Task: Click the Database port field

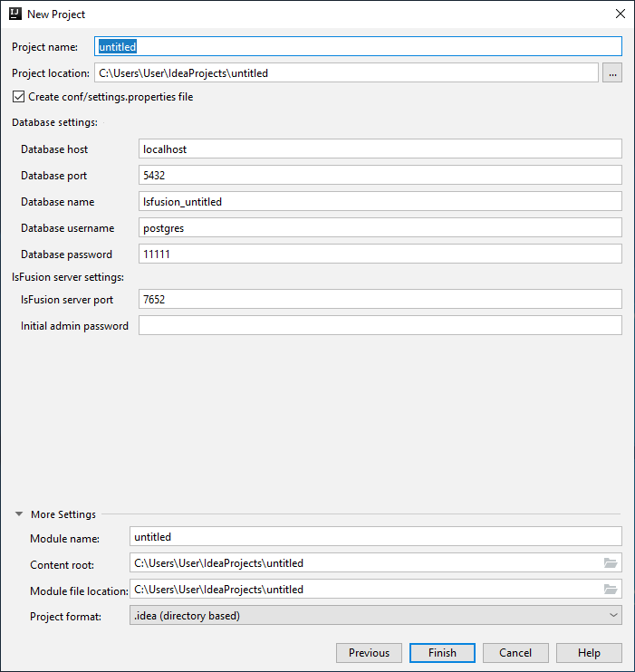Action: 380,175
